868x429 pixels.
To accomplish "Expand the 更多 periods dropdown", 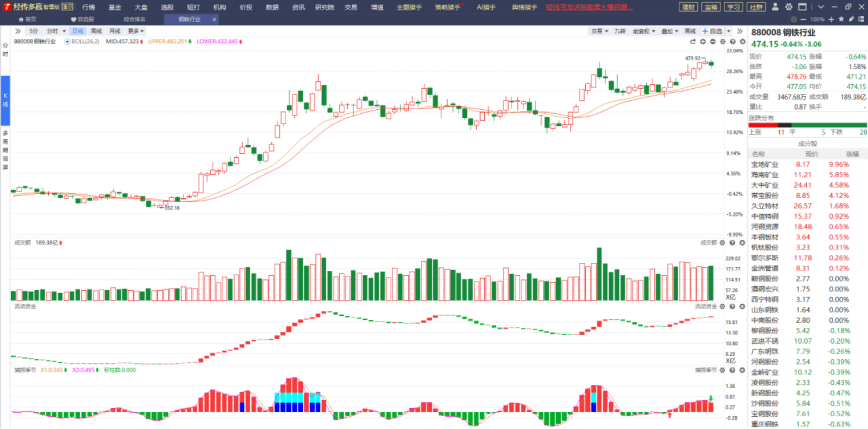I will [x=136, y=31].
